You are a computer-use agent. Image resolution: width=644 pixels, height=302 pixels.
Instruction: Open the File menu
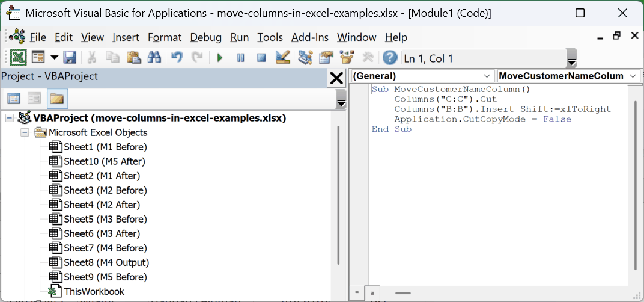tap(38, 37)
